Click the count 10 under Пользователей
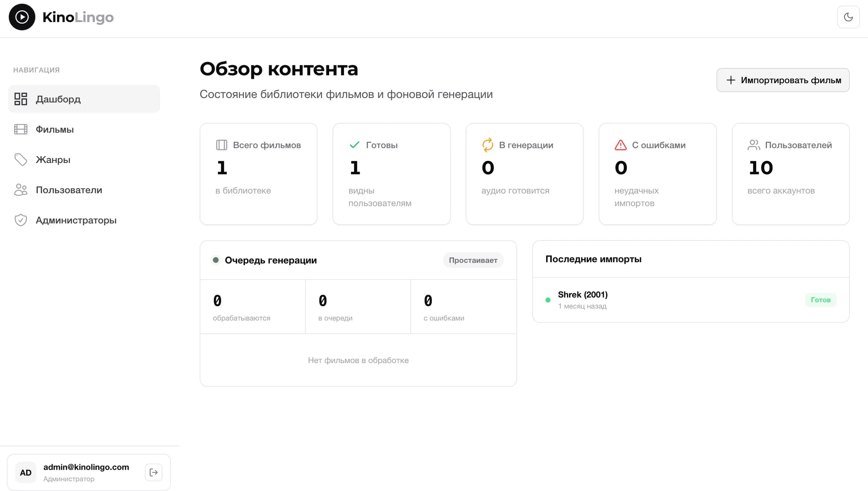The image size is (868, 491). pos(760,168)
